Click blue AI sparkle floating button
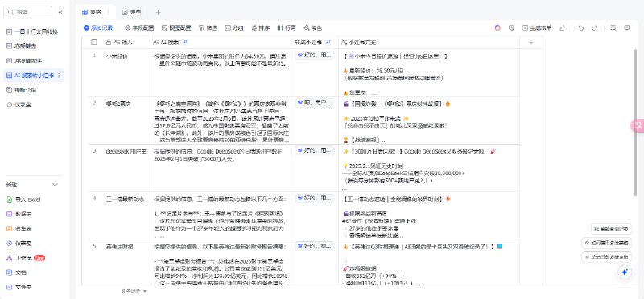644x299 pixels. [x=625, y=272]
